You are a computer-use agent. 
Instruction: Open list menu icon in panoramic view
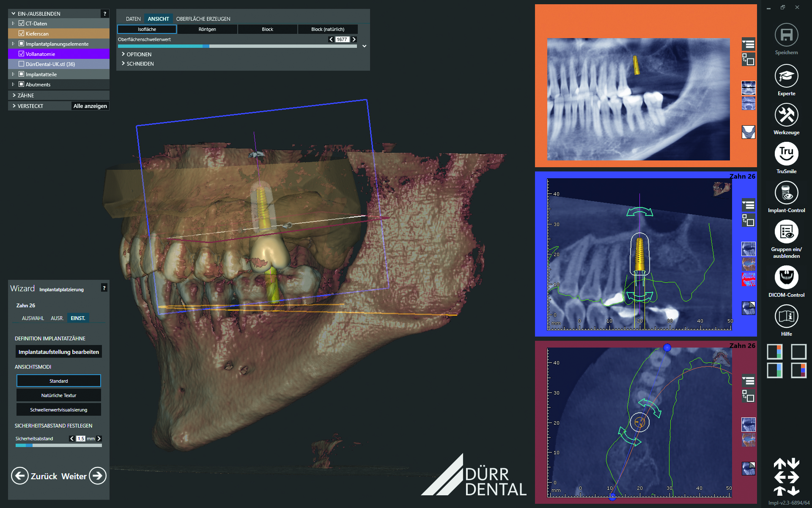(748, 44)
